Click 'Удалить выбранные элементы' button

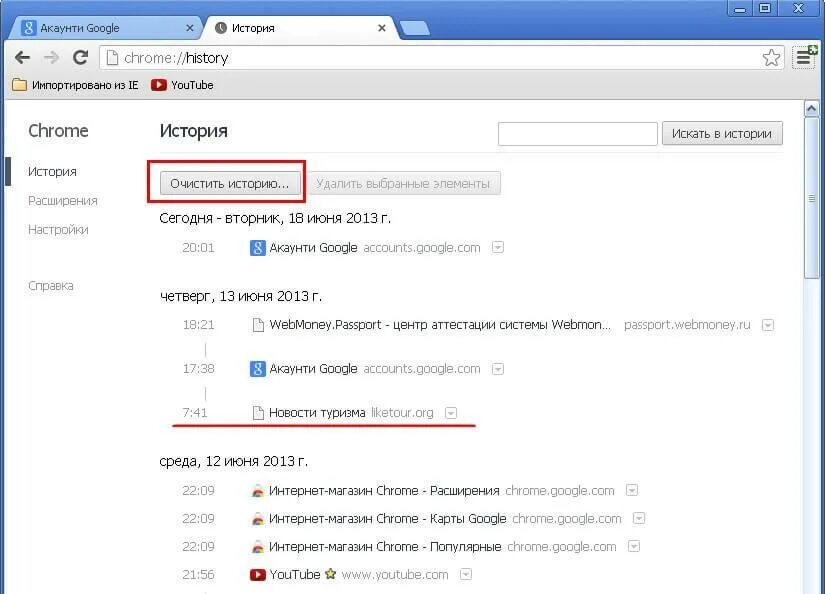403,183
